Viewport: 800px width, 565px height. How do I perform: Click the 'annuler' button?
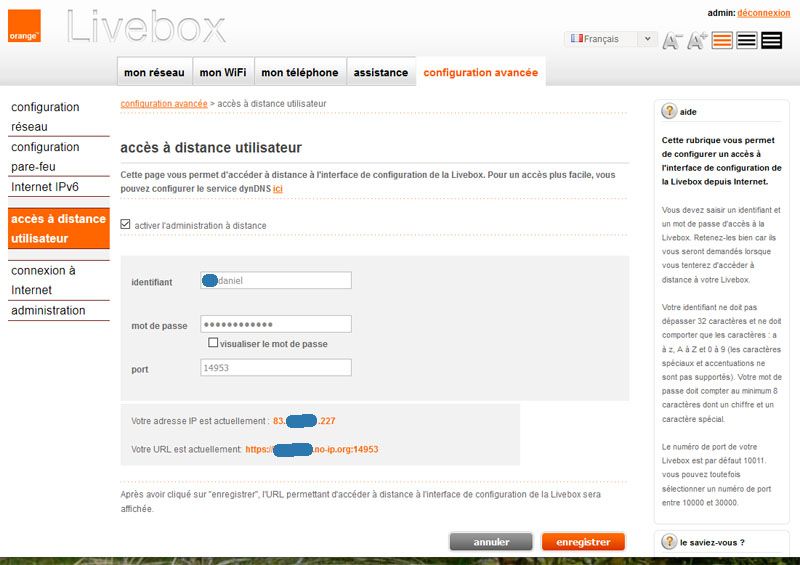coord(491,542)
